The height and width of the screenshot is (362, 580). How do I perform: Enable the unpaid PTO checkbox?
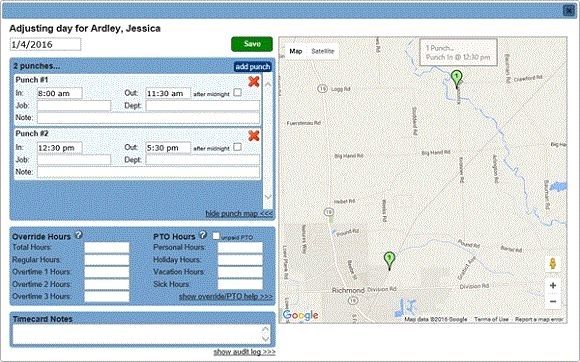tap(216, 236)
